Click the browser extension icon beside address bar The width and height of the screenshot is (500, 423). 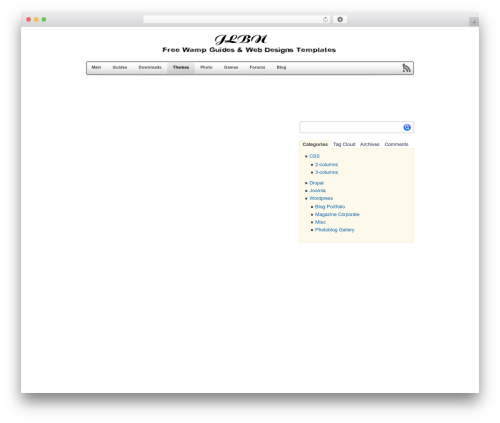click(340, 19)
